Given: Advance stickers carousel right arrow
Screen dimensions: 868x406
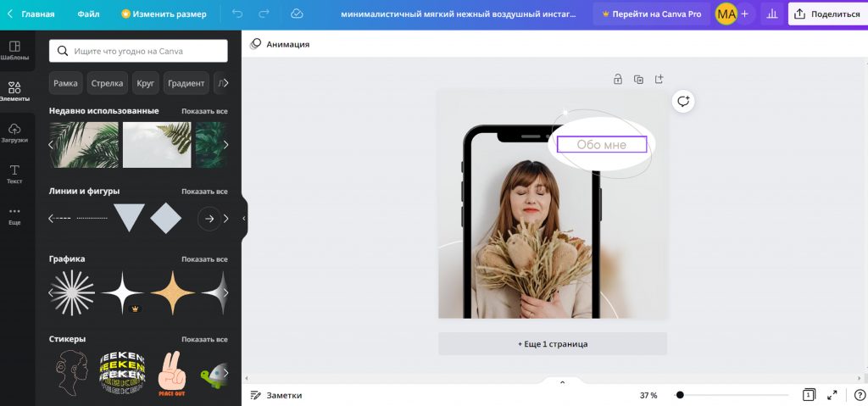Looking at the screenshot, I should [225, 373].
